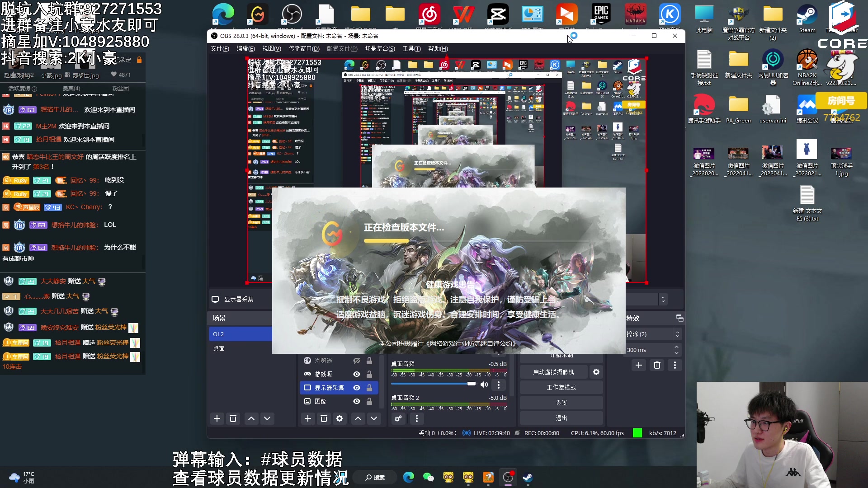Unlock the 游戏源 source

pyautogui.click(x=369, y=374)
